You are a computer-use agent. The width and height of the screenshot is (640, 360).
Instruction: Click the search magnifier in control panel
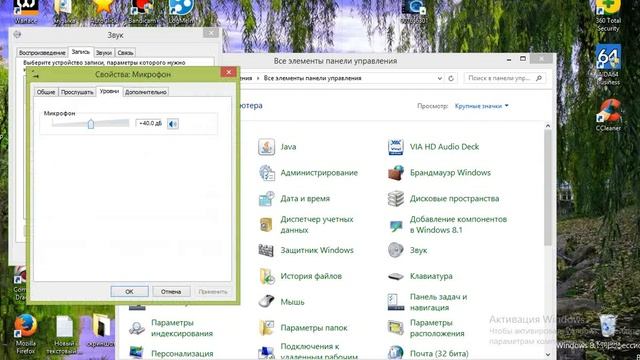point(539,78)
